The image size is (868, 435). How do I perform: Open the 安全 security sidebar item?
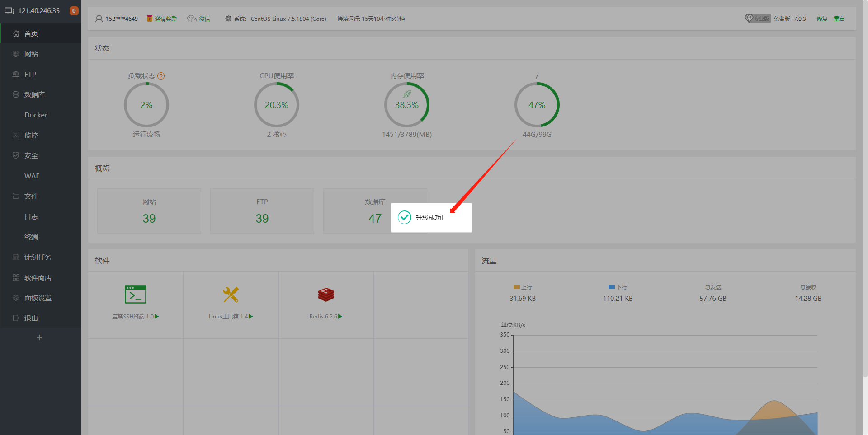point(41,155)
